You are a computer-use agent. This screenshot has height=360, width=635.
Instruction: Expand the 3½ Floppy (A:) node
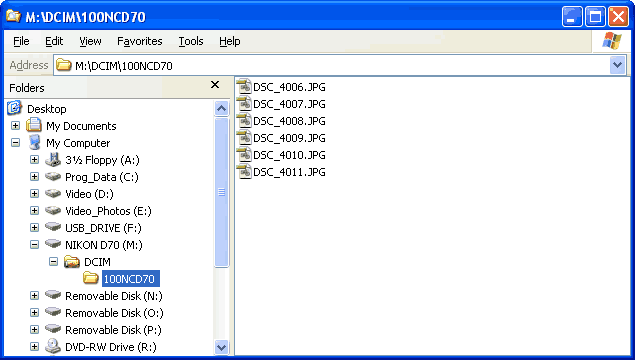[34, 160]
